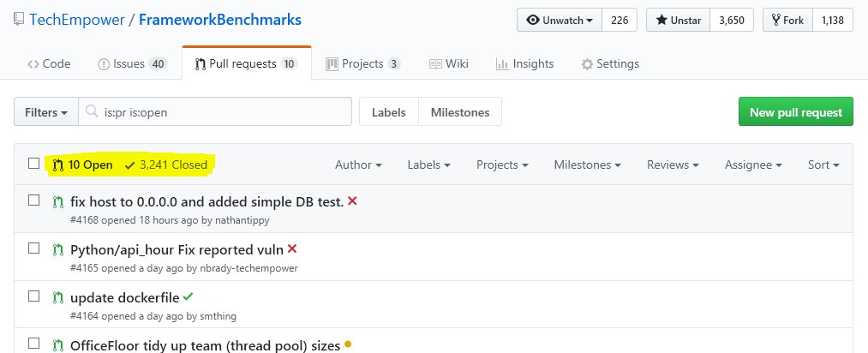Open the TechEmpower owner link

coord(76,20)
